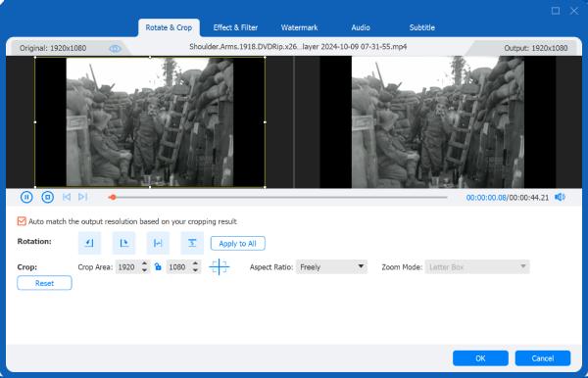
Task: Pause video playback
Action: click(x=26, y=197)
